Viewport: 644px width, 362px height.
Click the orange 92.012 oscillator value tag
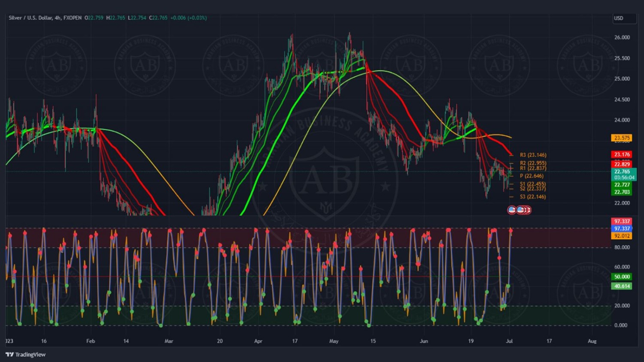point(622,236)
